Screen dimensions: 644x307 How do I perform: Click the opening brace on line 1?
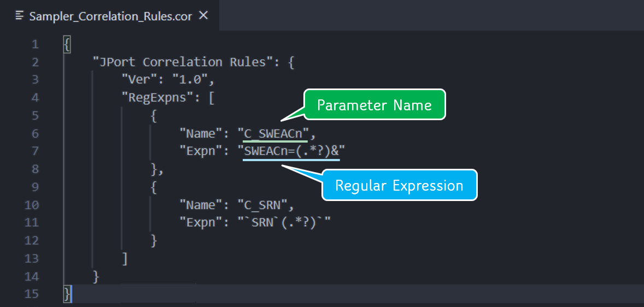[67, 44]
